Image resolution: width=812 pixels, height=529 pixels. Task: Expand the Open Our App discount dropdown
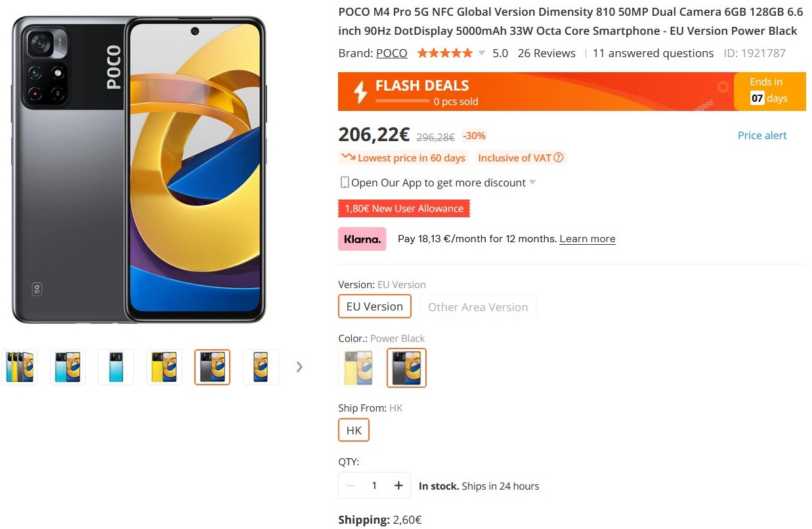pyautogui.click(x=532, y=182)
